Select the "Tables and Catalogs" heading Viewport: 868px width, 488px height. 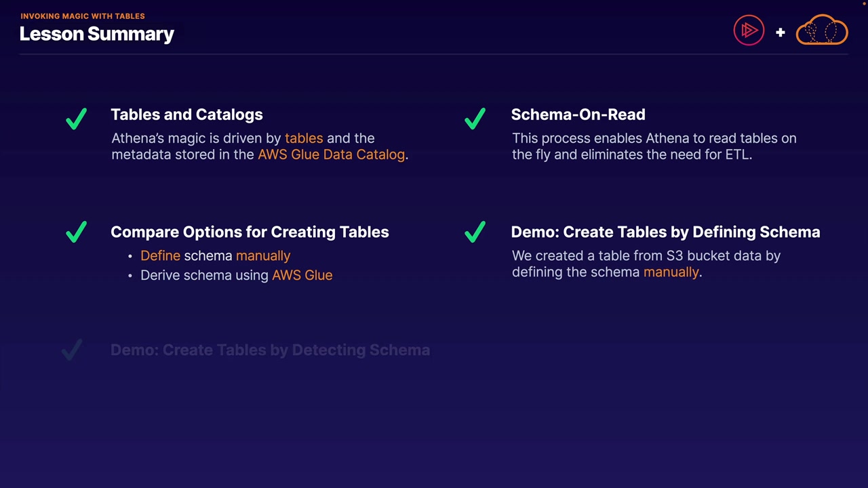186,115
